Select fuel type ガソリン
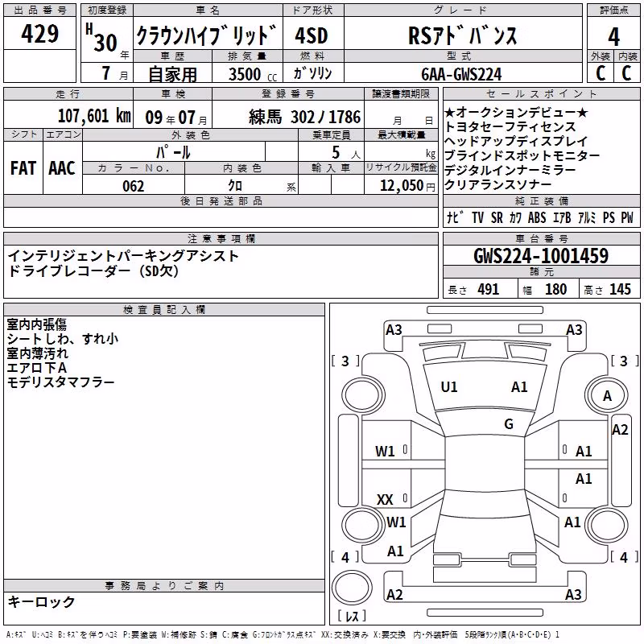Viewport: 644px width, 644px height. [x=312, y=73]
